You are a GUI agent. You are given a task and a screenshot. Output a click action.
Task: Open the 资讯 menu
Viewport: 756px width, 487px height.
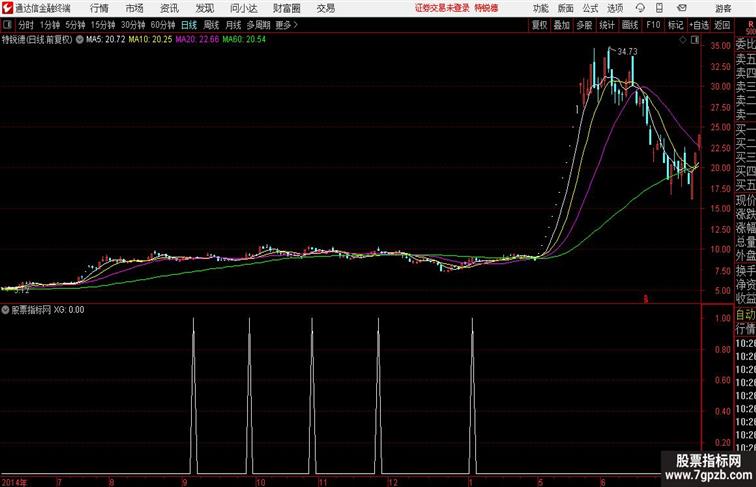click(169, 8)
